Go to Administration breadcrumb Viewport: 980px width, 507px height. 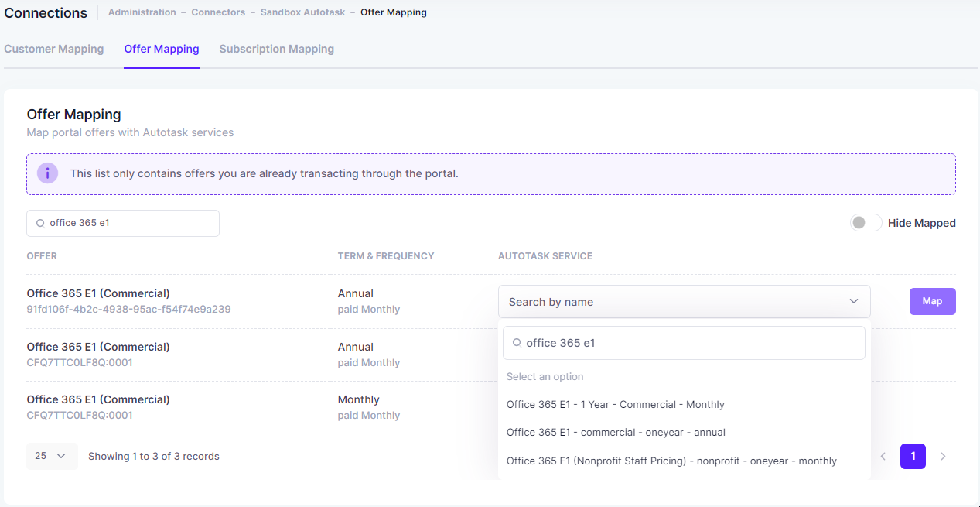point(142,12)
